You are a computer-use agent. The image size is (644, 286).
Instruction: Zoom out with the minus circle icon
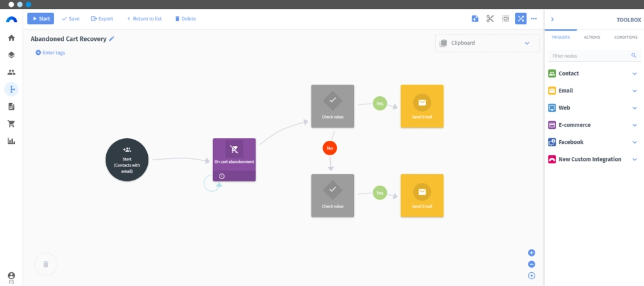tap(531, 264)
